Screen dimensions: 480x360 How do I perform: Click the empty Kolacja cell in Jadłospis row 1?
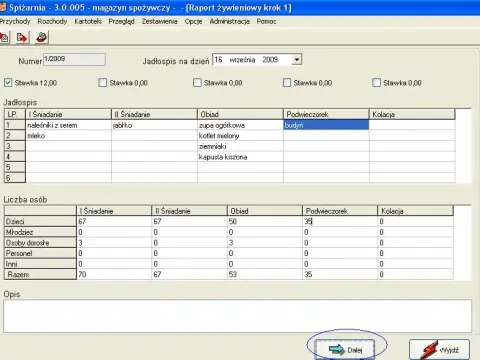[x=412, y=125]
